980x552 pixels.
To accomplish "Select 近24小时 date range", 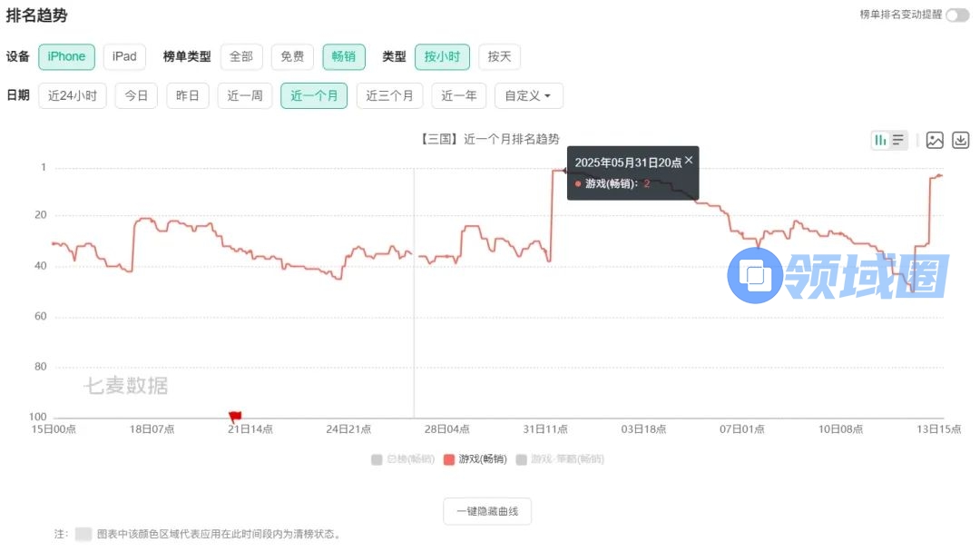I will click(x=73, y=95).
